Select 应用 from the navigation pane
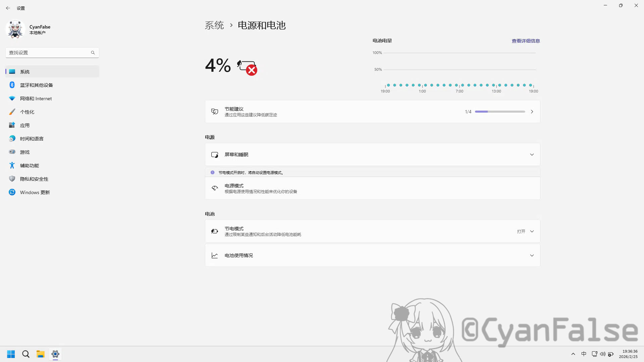 tap(25, 125)
